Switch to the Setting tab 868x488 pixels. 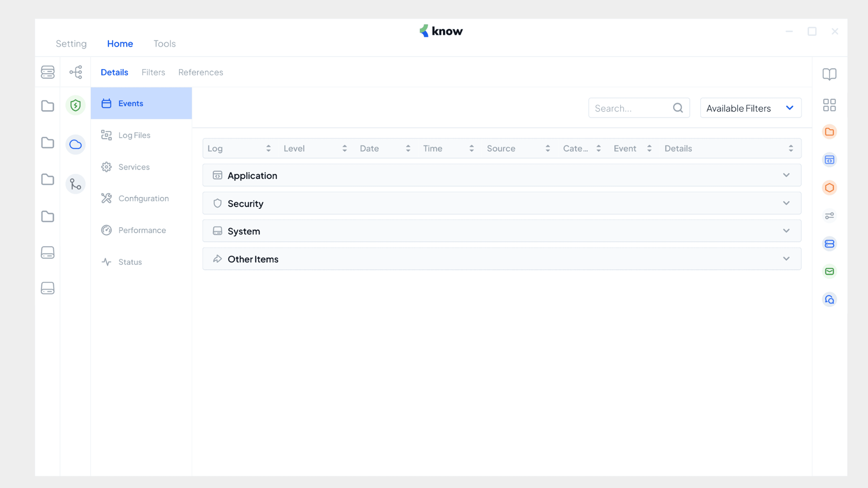click(x=71, y=44)
